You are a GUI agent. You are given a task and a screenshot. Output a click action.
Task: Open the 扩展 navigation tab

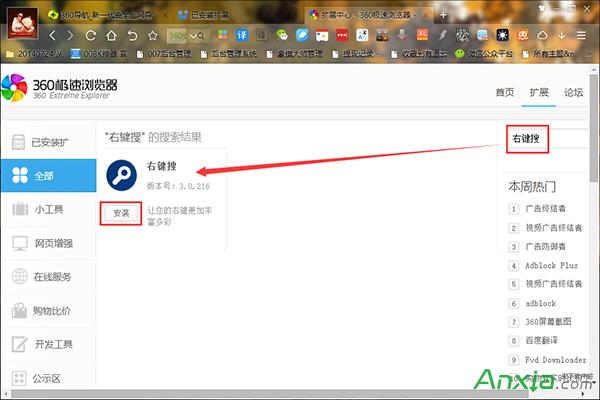pos(539,92)
